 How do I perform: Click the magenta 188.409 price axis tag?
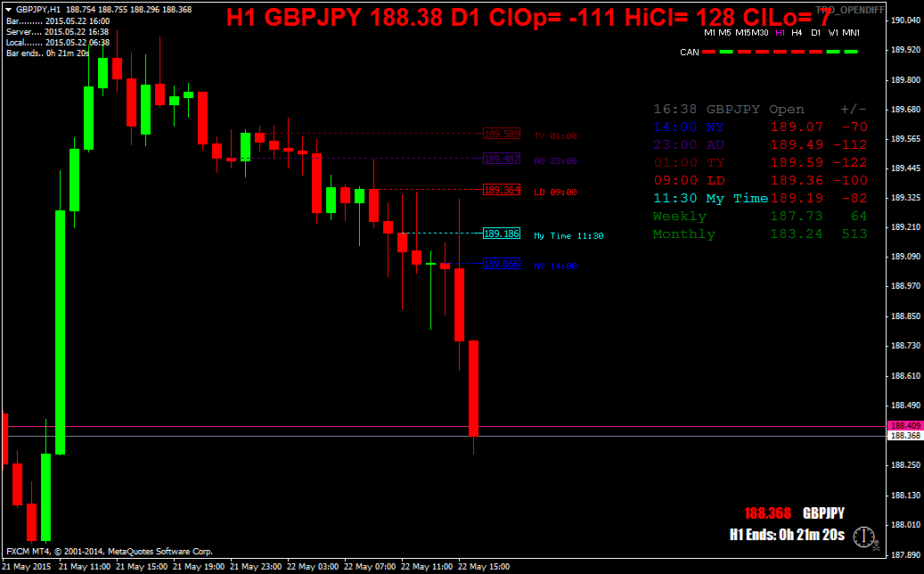point(904,425)
